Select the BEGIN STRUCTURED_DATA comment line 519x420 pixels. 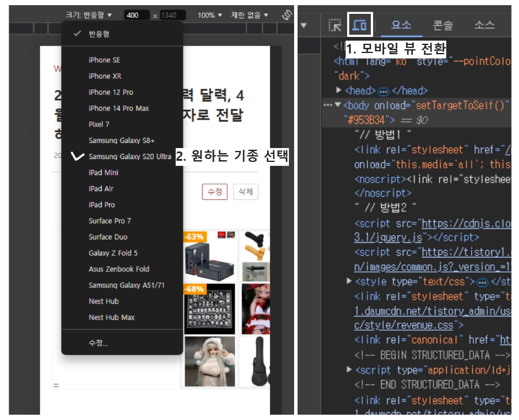click(432, 355)
